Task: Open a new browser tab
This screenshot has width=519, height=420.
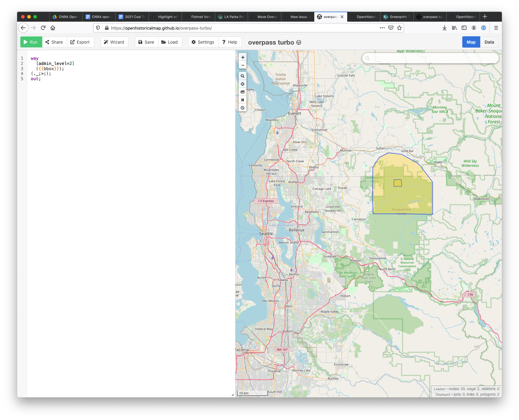Action: (x=485, y=17)
